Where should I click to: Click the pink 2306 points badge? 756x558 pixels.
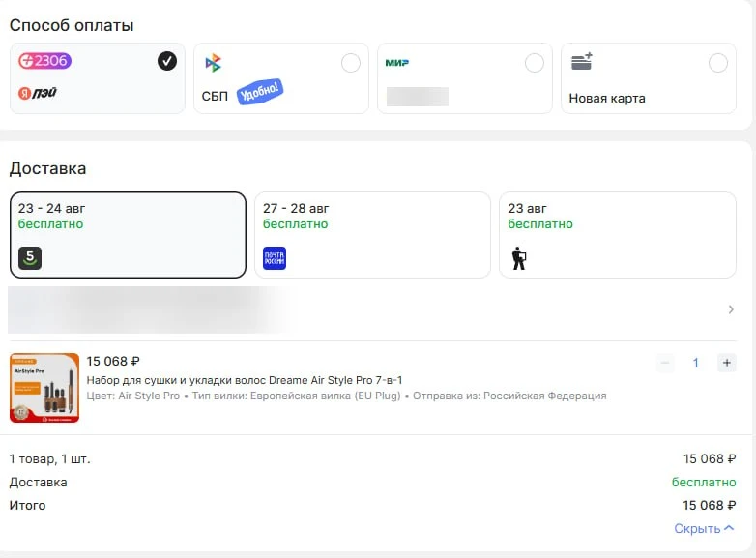[44, 61]
